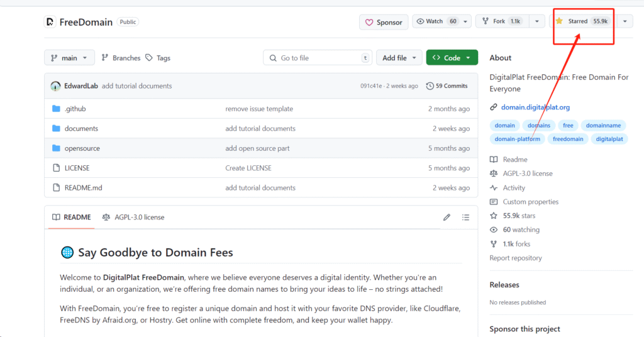
Task: Select the README tab
Action: [72, 217]
